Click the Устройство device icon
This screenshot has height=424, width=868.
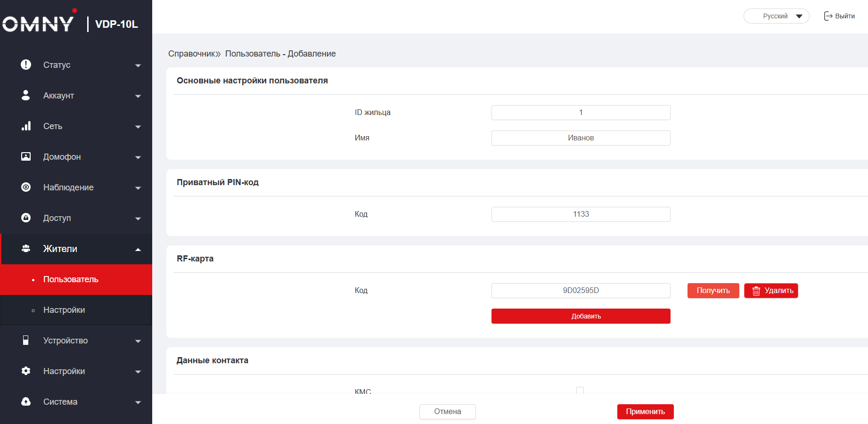pyautogui.click(x=26, y=340)
